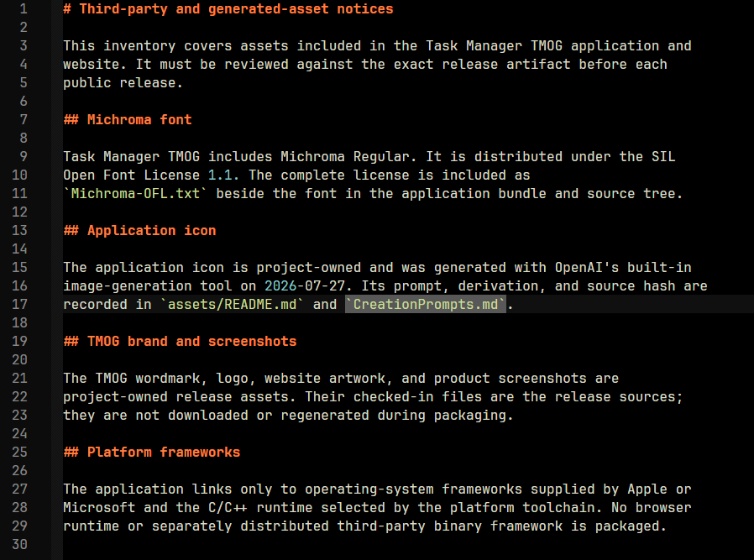Click the line 'The application icon is project-owned'
The height and width of the screenshot is (560, 754).
point(378,268)
